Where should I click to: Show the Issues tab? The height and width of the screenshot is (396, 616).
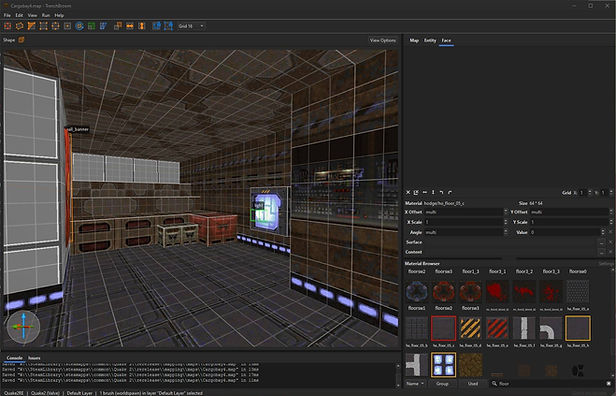coord(34,358)
